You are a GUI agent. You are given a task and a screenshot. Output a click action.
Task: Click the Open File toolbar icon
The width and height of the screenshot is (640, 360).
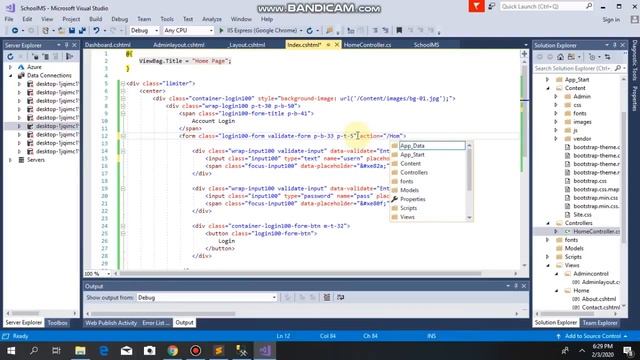click(61, 31)
